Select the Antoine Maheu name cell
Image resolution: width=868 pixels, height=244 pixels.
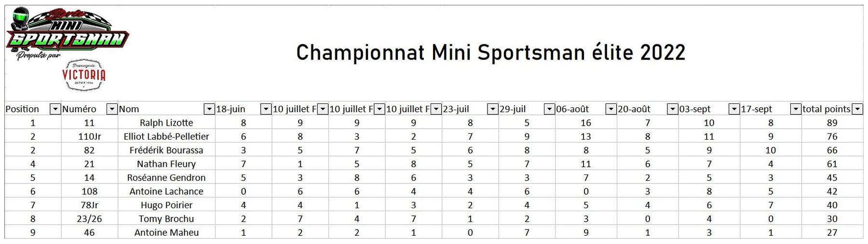pyautogui.click(x=166, y=232)
